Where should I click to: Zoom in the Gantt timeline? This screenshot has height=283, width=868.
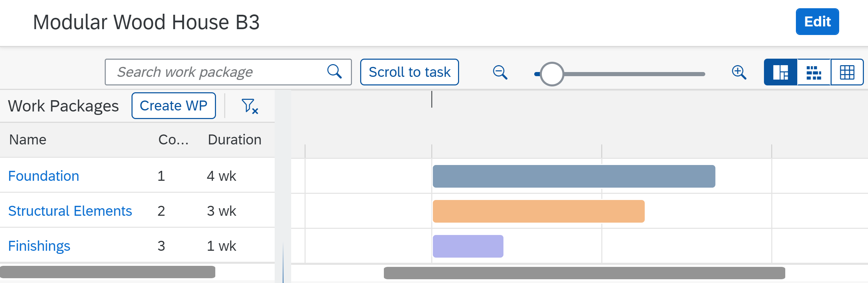coord(739,72)
